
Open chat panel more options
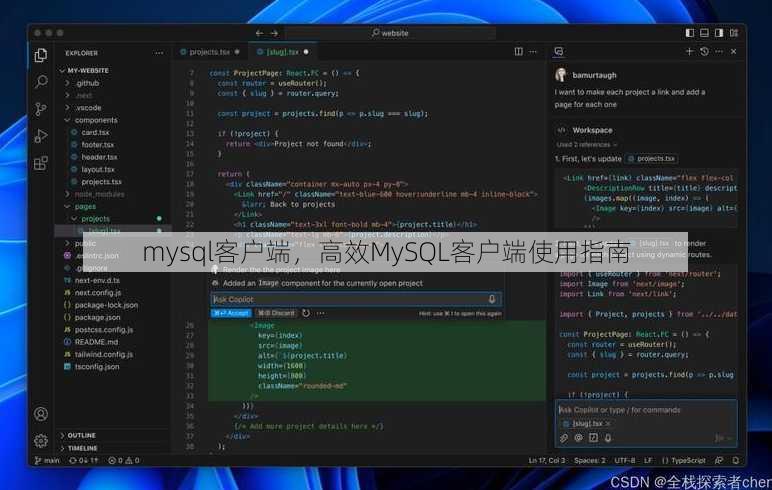719,51
